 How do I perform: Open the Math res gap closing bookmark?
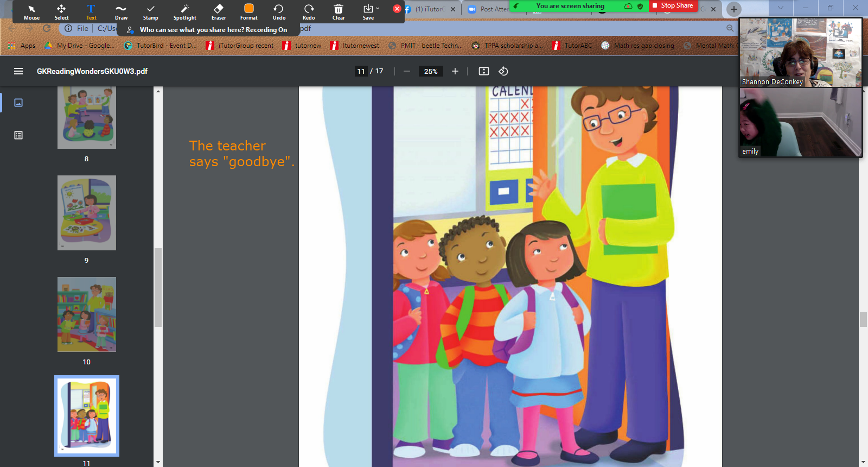point(638,46)
